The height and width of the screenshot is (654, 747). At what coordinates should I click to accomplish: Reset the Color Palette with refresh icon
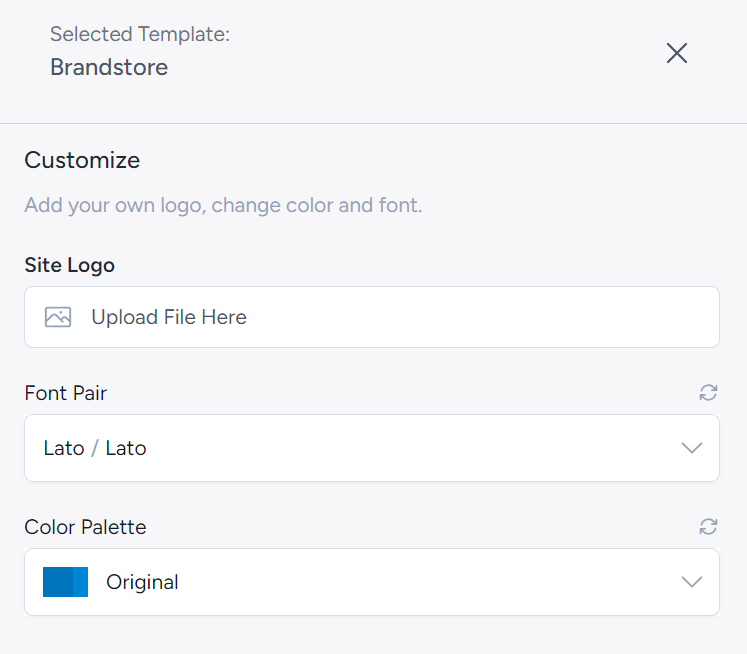coord(708,526)
